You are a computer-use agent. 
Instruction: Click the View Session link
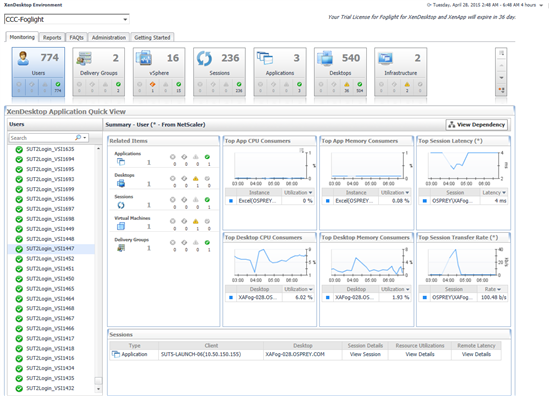(365, 354)
